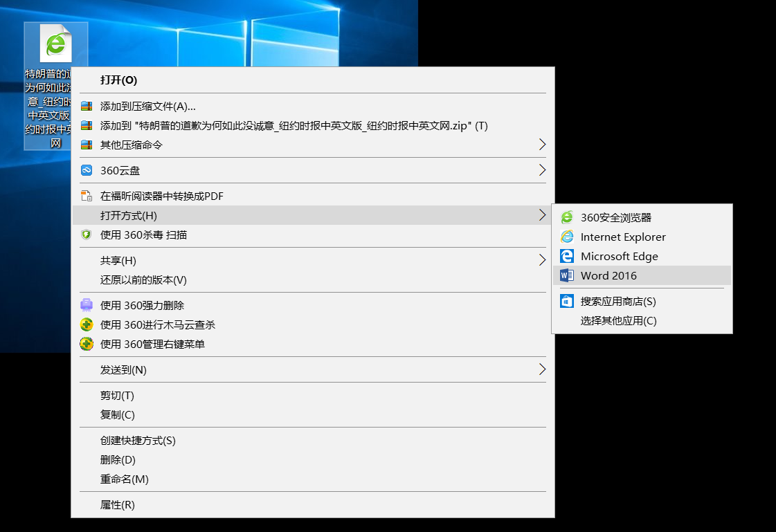This screenshot has width=776, height=532.
Task: Expand the 共享(H) submenu arrow
Action: coord(543,260)
